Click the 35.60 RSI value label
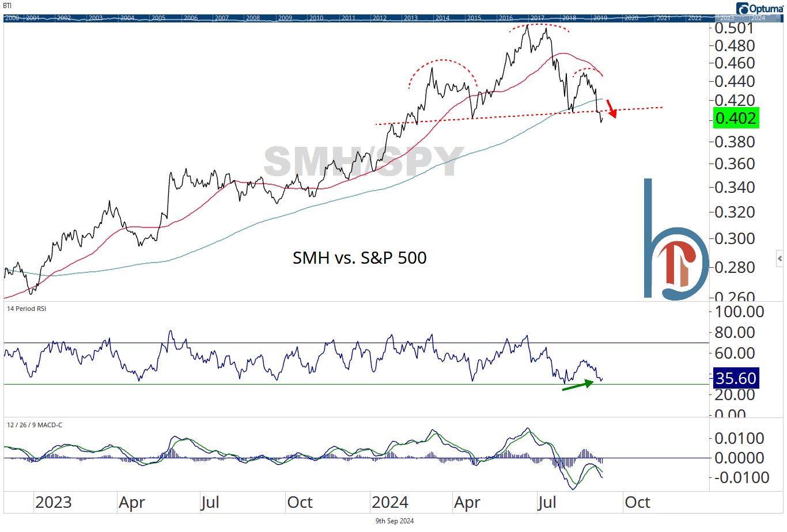This screenshot has width=787, height=532. [736, 378]
